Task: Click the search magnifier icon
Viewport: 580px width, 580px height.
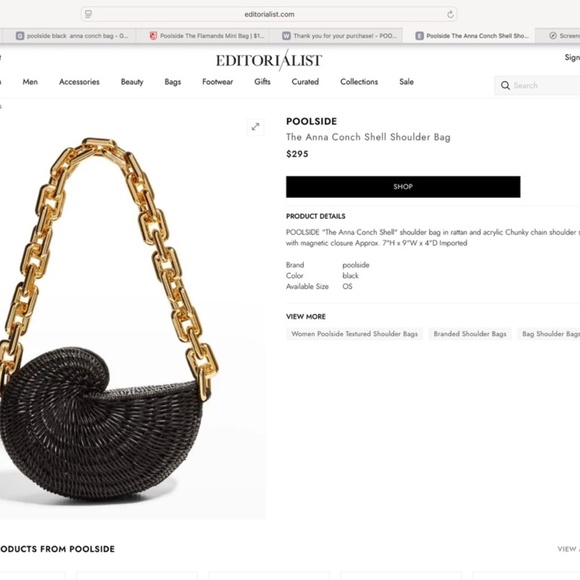Action: [505, 85]
